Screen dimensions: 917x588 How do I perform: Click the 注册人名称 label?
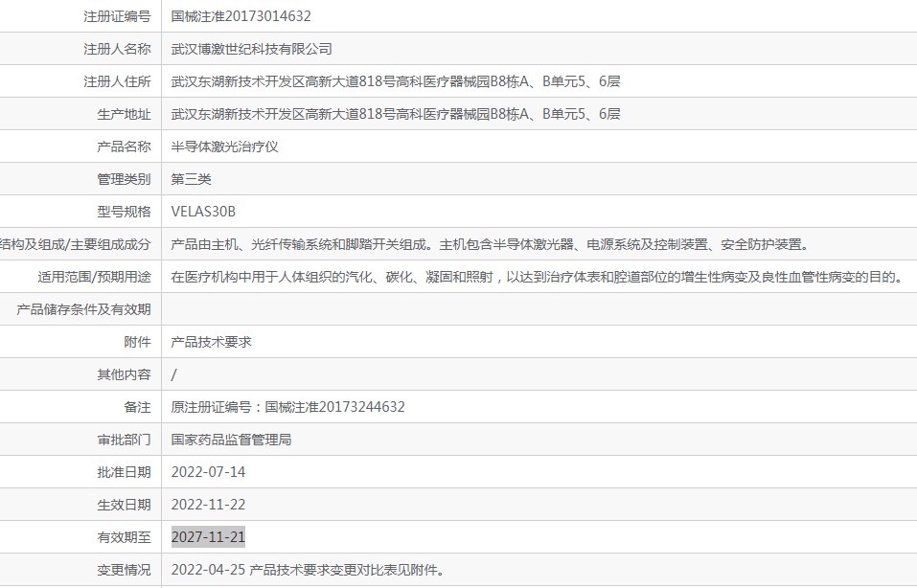[117, 49]
